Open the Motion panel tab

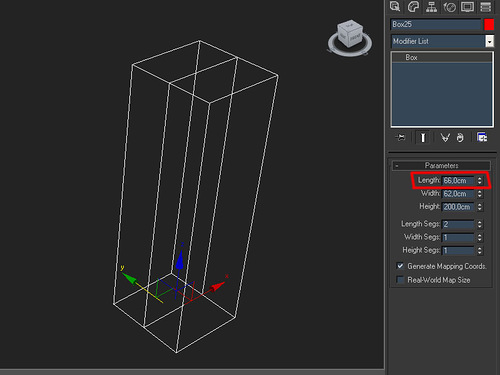(449, 6)
